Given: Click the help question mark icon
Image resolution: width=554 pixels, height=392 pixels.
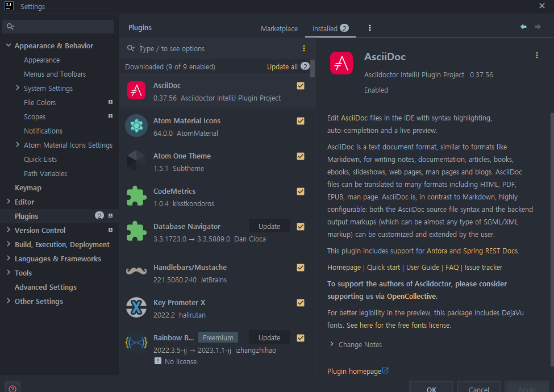Looking at the screenshot, I should [13, 388].
